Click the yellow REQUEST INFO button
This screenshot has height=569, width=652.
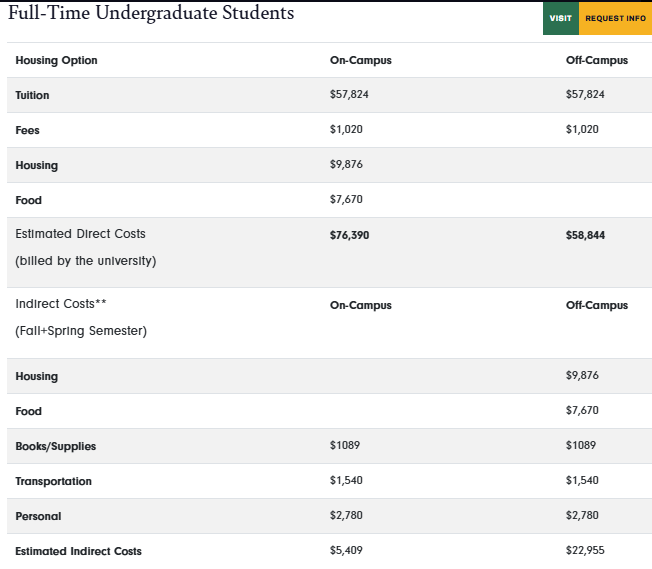615,18
